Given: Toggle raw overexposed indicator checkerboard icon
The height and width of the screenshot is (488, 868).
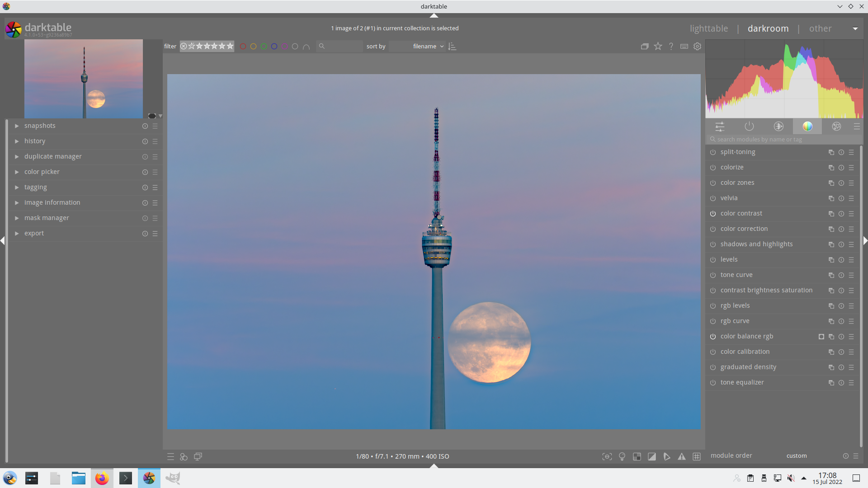Looking at the screenshot, I should pyautogui.click(x=637, y=457).
